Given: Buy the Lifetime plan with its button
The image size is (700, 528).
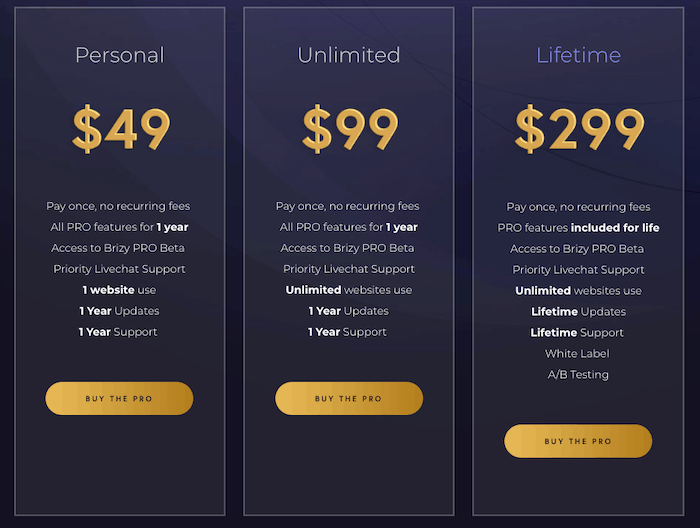Looking at the screenshot, I should click(578, 441).
